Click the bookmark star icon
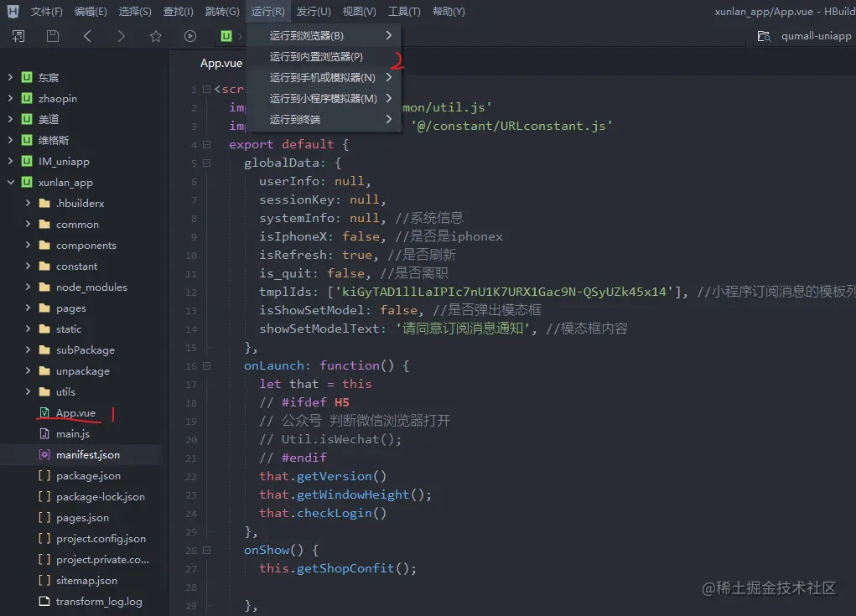 click(x=156, y=36)
